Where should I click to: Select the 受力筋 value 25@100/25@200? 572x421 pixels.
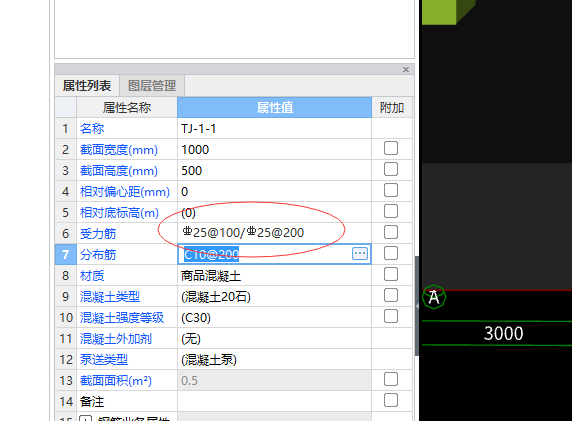(243, 232)
